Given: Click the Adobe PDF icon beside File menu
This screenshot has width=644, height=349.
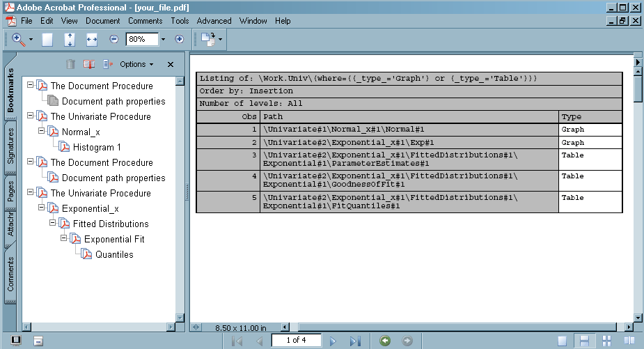Looking at the screenshot, I should tap(10, 21).
